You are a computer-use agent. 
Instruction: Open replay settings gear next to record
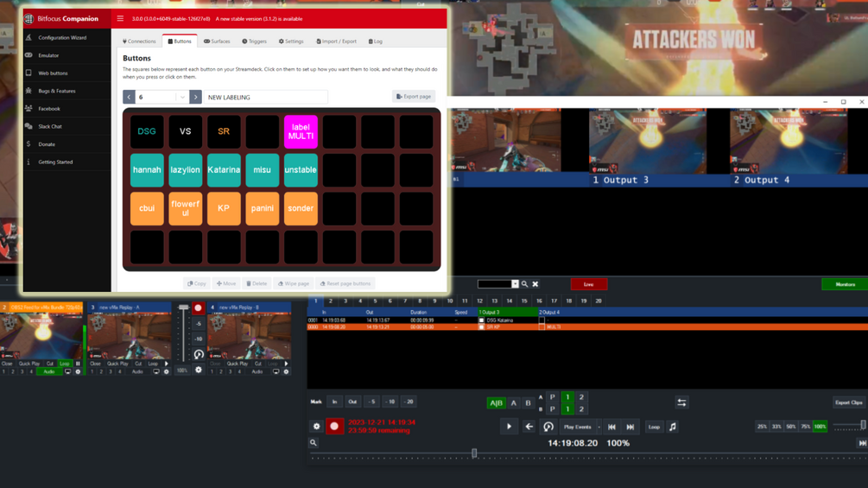pyautogui.click(x=317, y=427)
